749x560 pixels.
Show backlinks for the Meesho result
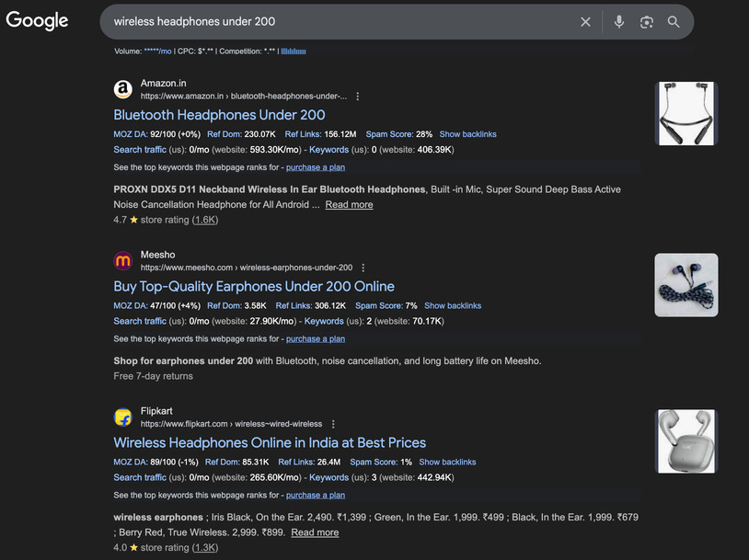click(453, 305)
